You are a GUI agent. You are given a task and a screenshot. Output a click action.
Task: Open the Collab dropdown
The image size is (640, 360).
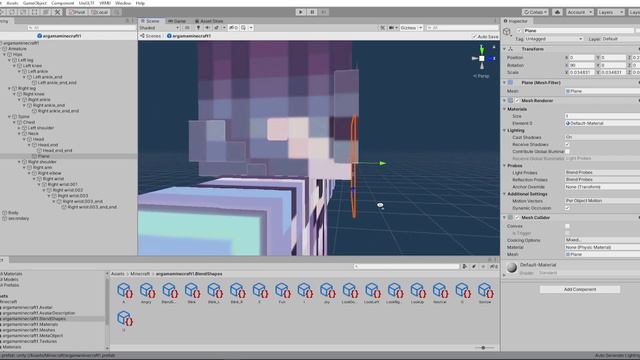(535, 12)
